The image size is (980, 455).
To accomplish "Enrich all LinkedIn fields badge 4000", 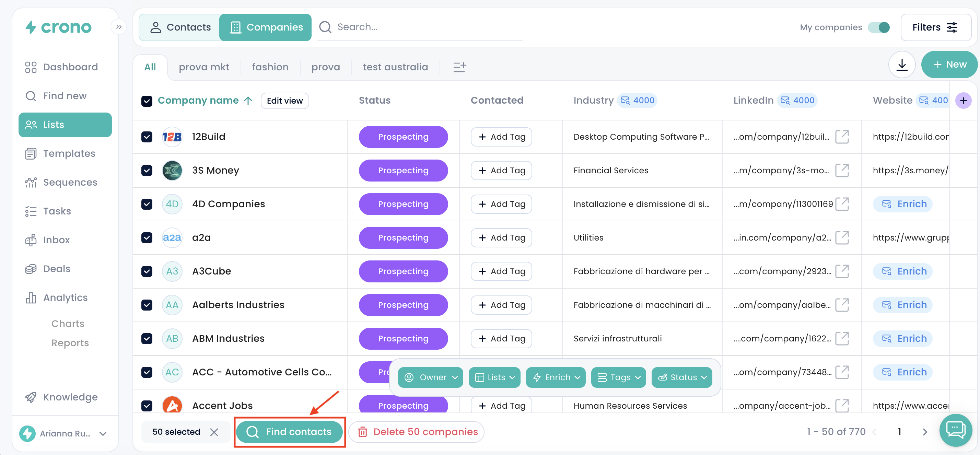I will coord(797,101).
